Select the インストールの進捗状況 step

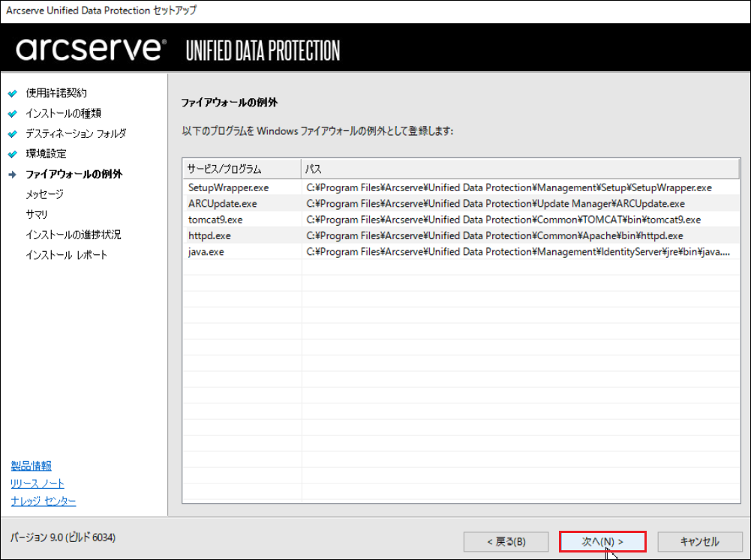74,235
